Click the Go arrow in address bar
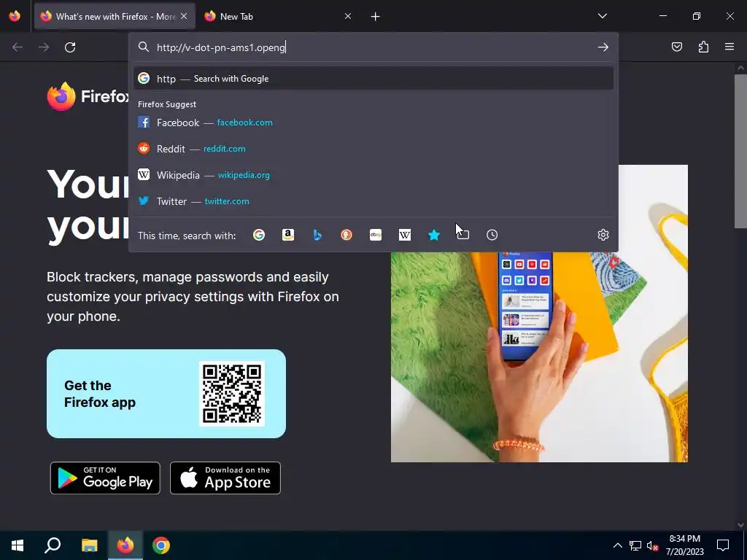The height and width of the screenshot is (560, 747). pyautogui.click(x=603, y=47)
